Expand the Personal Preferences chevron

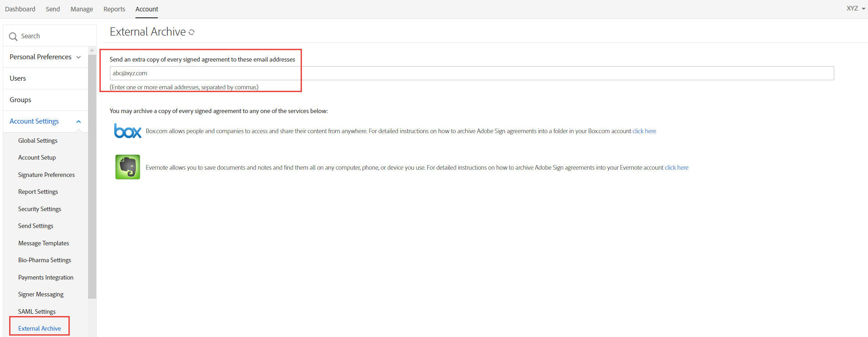coord(78,57)
